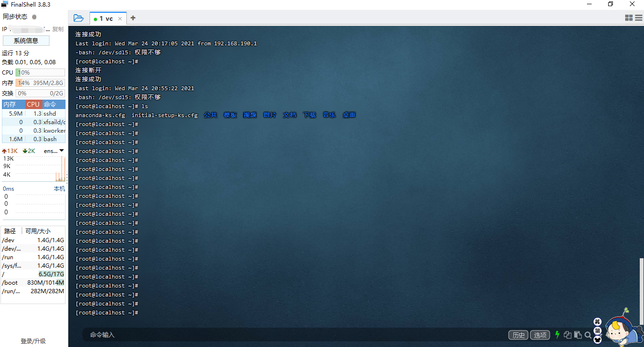Viewport: 644px width, 347px height.
Task: Select the bash process row
Action: tap(33, 139)
